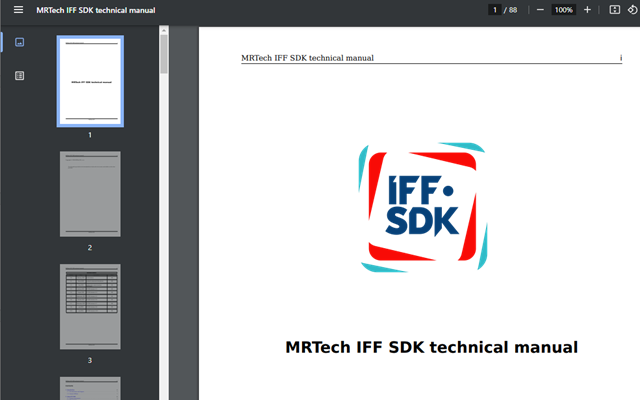Click the page header text on the document
The height and width of the screenshot is (400, 640).
pos(307,58)
